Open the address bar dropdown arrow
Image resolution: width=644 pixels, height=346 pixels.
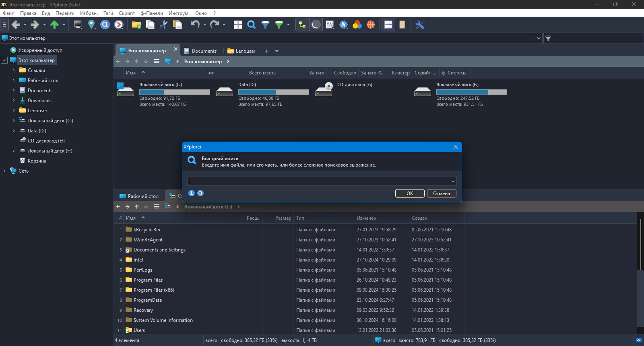[539, 38]
